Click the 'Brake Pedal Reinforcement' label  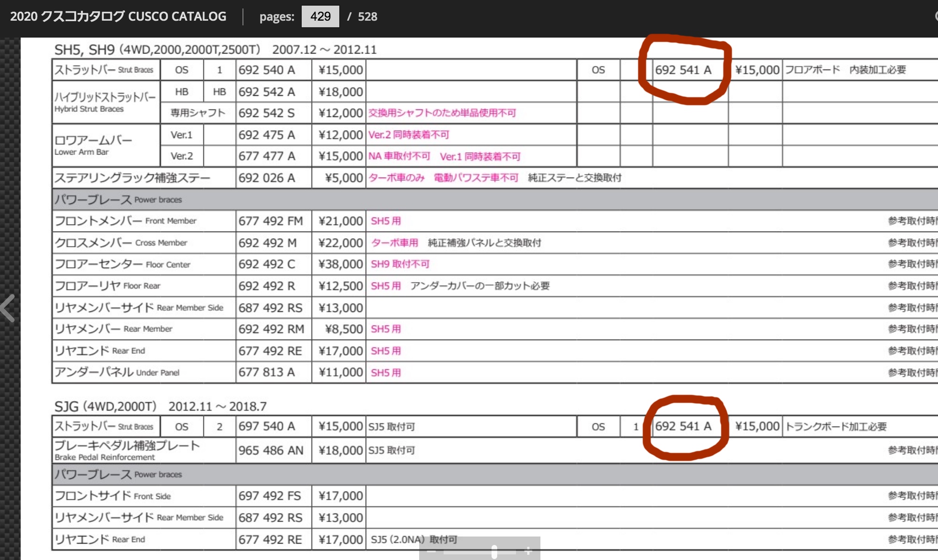click(x=104, y=457)
